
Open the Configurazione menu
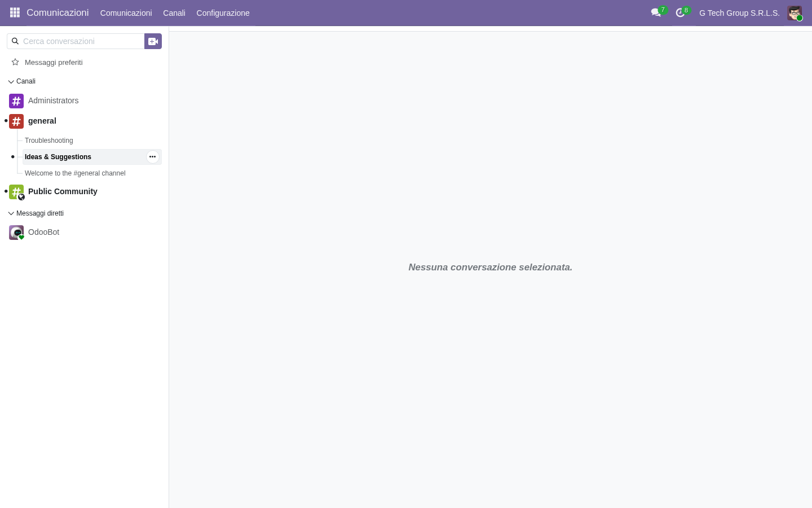[x=223, y=13]
